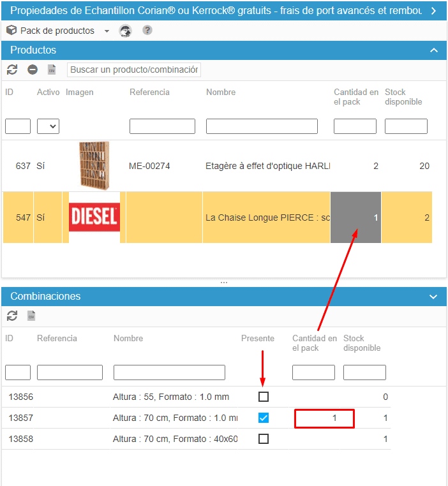
Task: Click the remove product minus icon
Action: tap(33, 70)
